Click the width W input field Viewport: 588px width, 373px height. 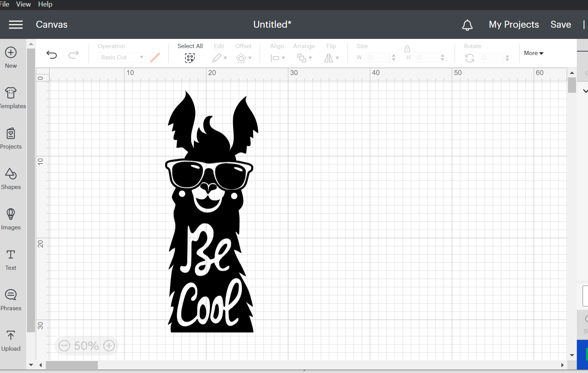tap(378, 57)
